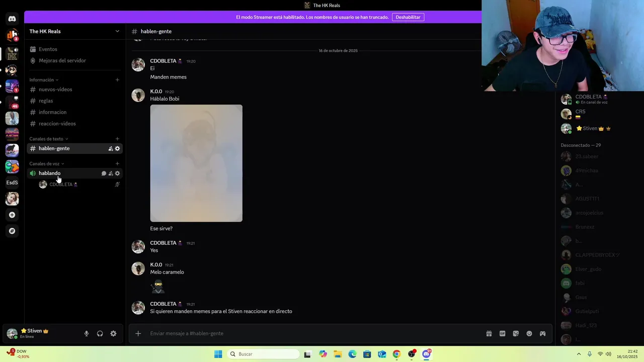644x362 pixels.
Task: Open Google Chrome from taskbar
Action: pyautogui.click(x=396, y=354)
